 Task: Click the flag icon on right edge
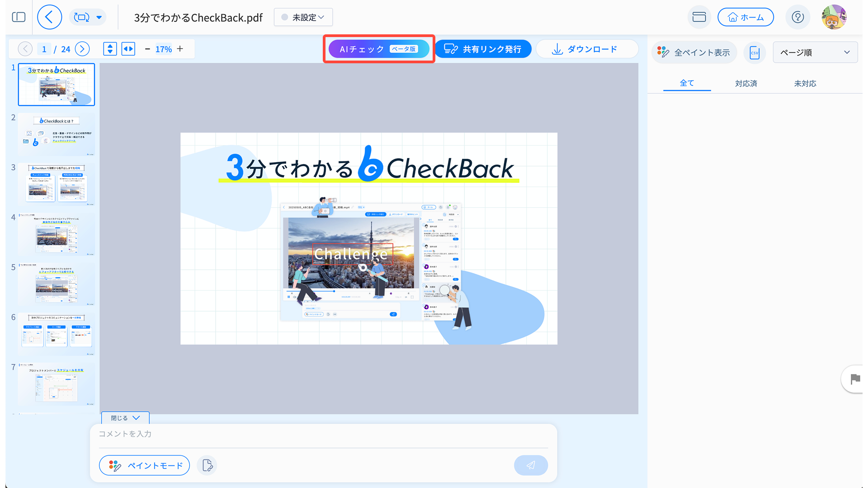click(x=854, y=379)
